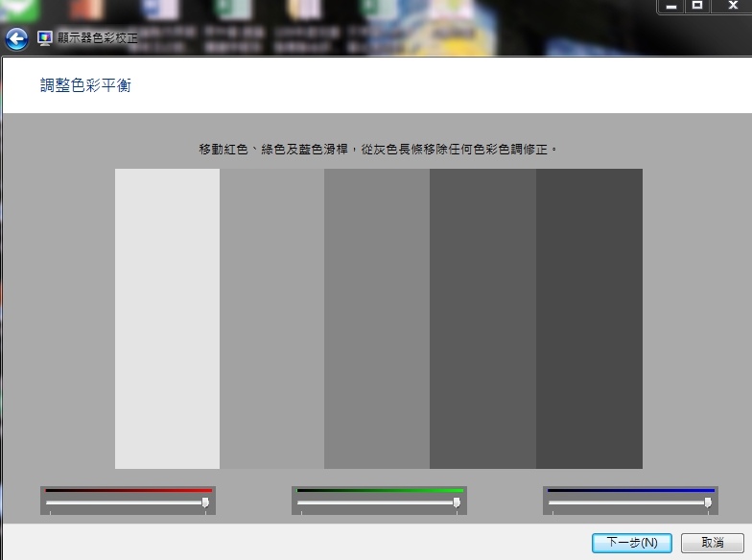Click the darkest gray bar sample
The height and width of the screenshot is (560, 752).
(x=589, y=318)
